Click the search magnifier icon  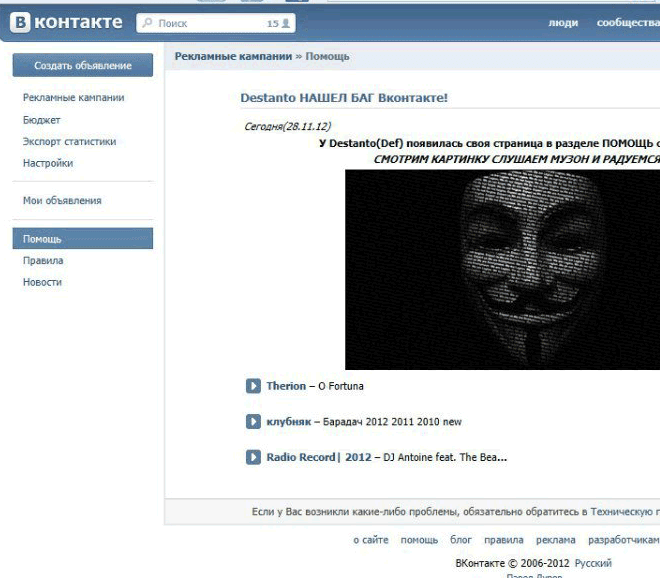click(147, 23)
